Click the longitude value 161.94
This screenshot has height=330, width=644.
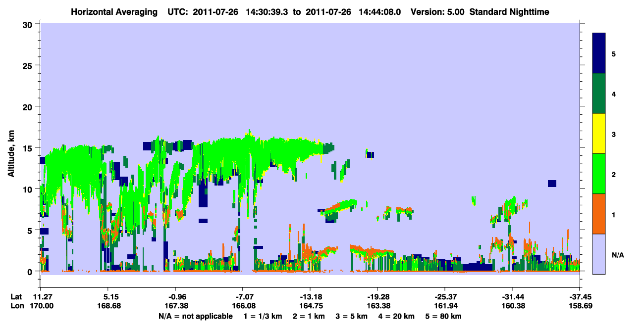tap(445, 306)
